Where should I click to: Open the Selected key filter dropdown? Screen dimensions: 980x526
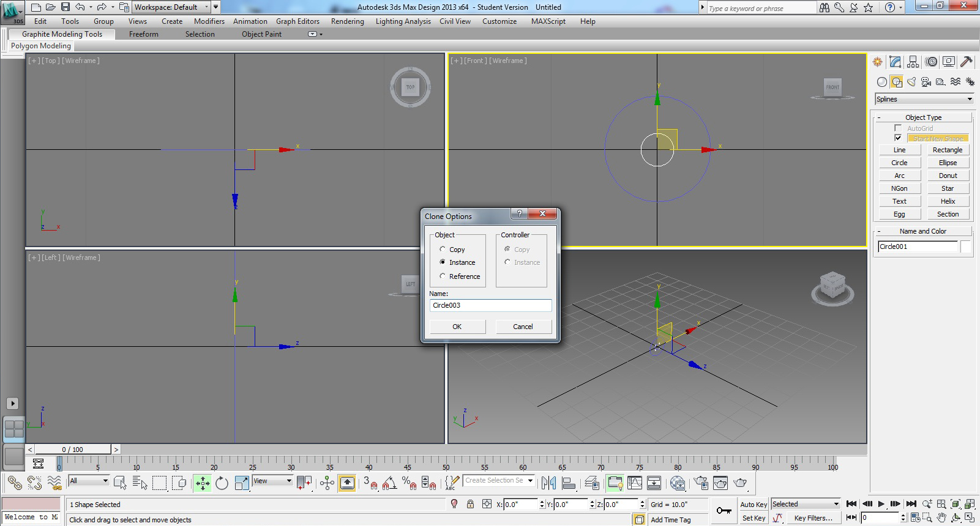806,504
